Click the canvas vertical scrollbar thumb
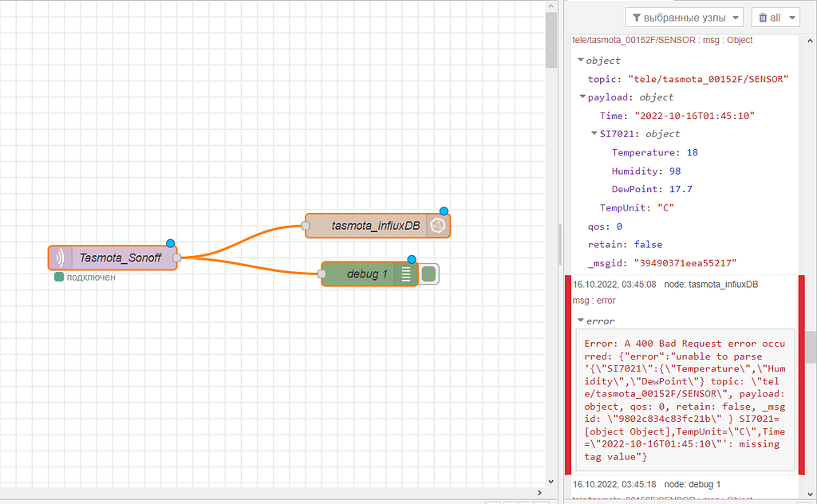This screenshot has width=817, height=504. pos(551,40)
